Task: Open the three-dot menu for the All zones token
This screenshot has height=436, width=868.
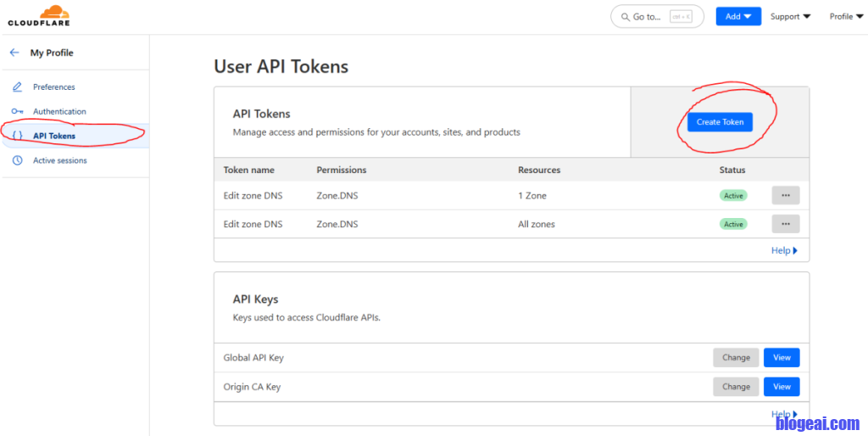Action: [x=785, y=224]
